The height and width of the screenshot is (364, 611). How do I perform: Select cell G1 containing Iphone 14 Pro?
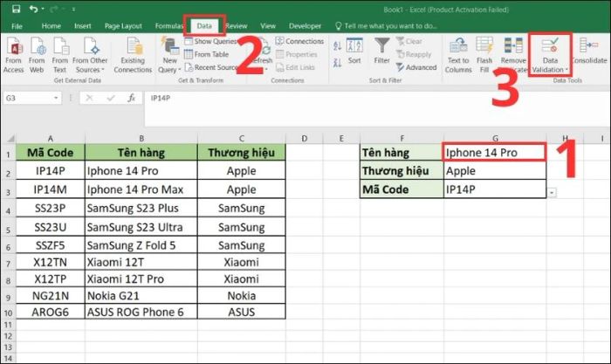click(x=495, y=153)
